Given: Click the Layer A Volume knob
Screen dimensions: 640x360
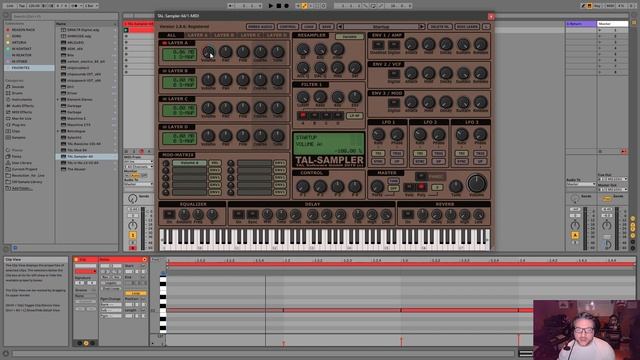Looking at the screenshot, I should (208, 51).
